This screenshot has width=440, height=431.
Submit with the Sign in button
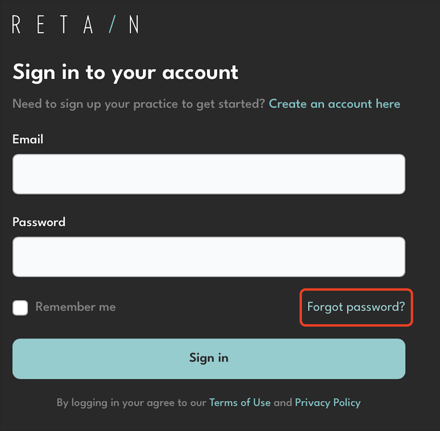click(x=209, y=359)
